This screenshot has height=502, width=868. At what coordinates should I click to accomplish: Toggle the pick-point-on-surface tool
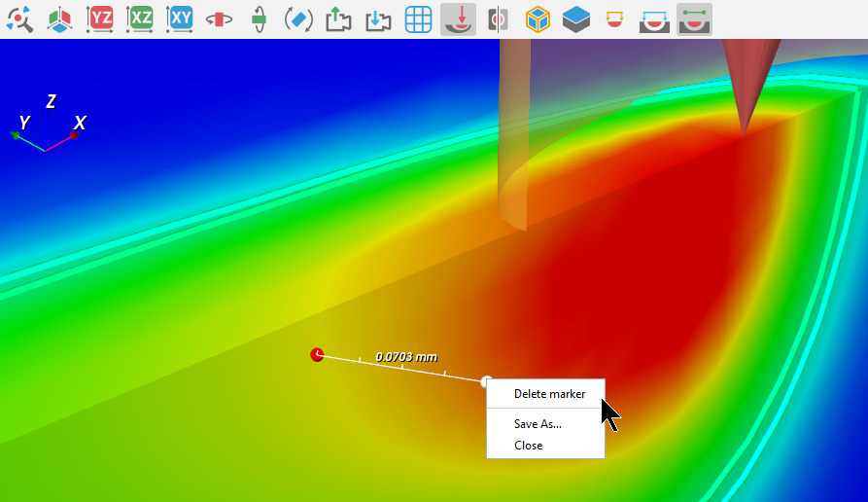click(459, 19)
